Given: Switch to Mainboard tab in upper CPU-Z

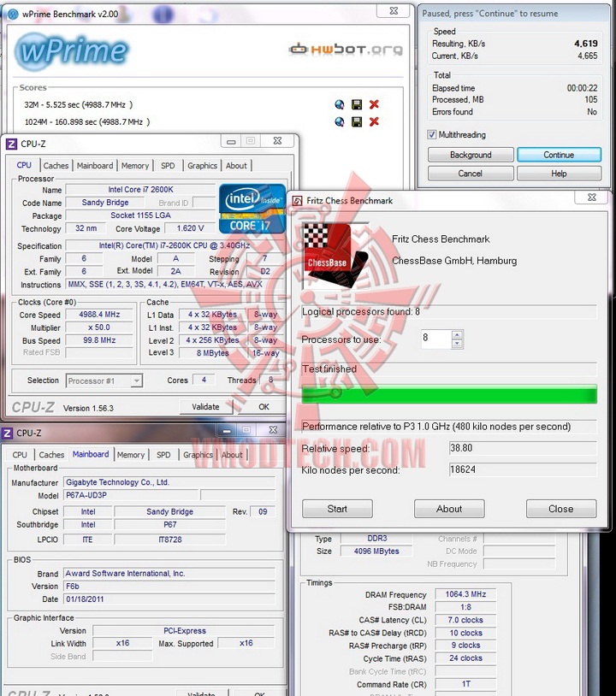Looking at the screenshot, I should 95,166.
